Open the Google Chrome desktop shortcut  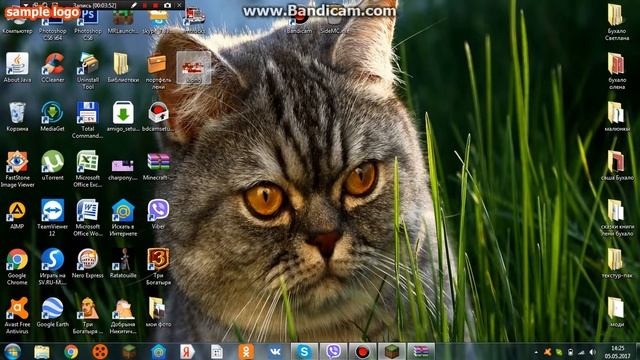click(17, 267)
